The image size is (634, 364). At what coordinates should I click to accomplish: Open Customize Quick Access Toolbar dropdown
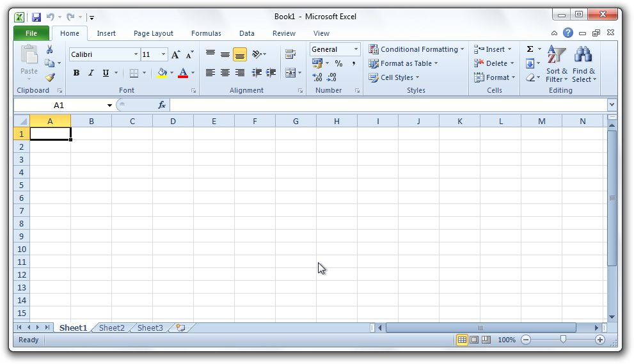click(x=91, y=17)
